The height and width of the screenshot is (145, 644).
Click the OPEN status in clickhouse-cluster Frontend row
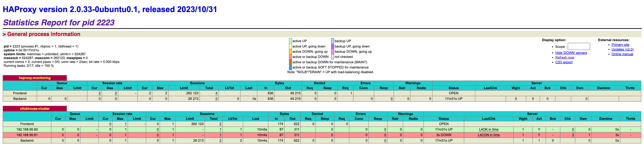click(x=444, y=124)
